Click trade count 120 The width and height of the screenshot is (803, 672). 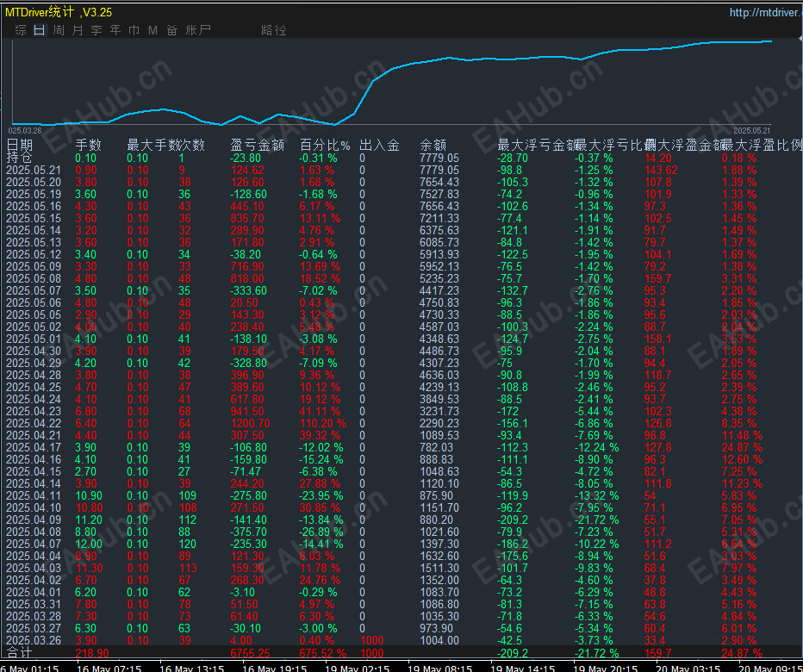coord(188,544)
